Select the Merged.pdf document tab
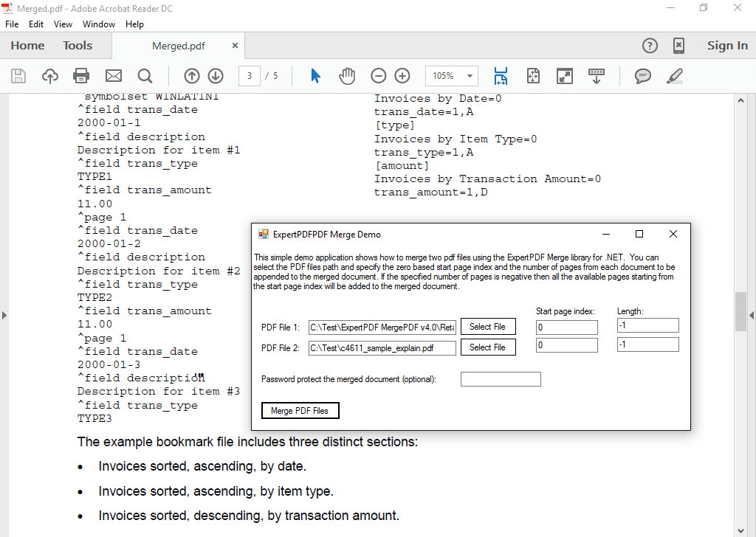This screenshot has width=756, height=537. [x=179, y=46]
